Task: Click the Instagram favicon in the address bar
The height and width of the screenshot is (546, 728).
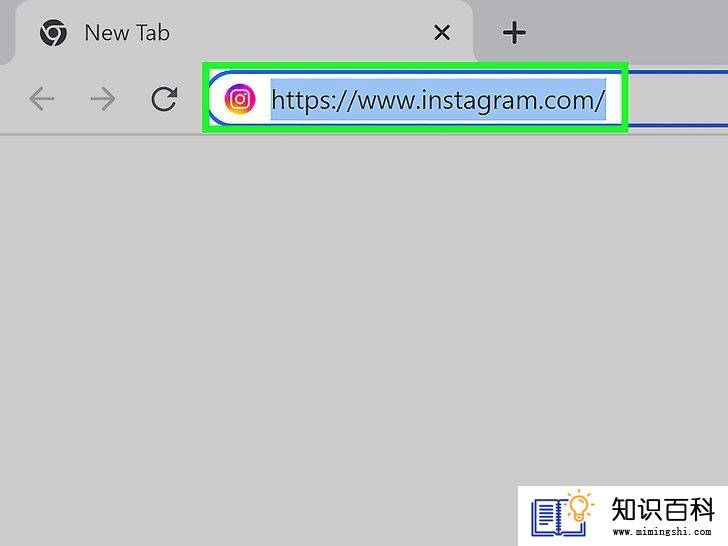Action: coord(240,99)
